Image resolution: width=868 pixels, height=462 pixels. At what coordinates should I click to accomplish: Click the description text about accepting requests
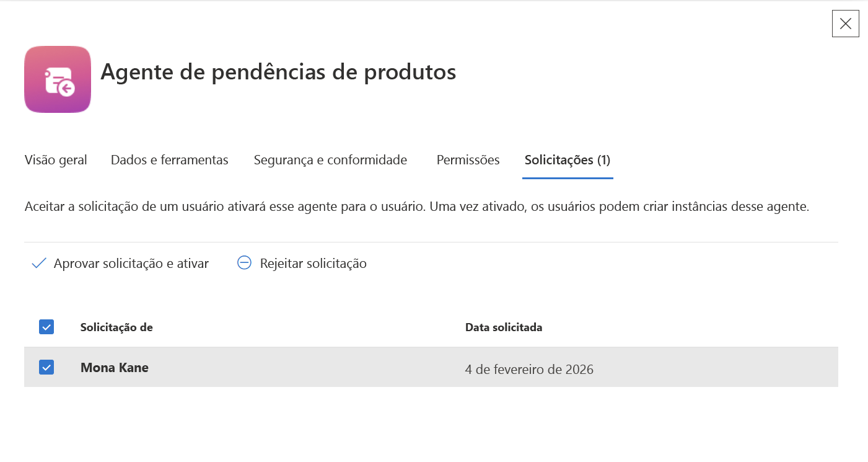pyautogui.click(x=417, y=207)
